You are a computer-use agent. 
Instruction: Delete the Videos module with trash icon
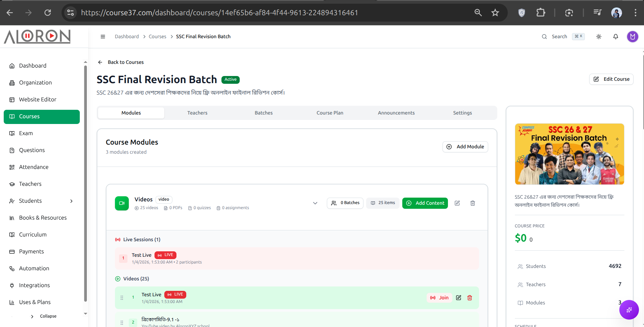click(473, 203)
